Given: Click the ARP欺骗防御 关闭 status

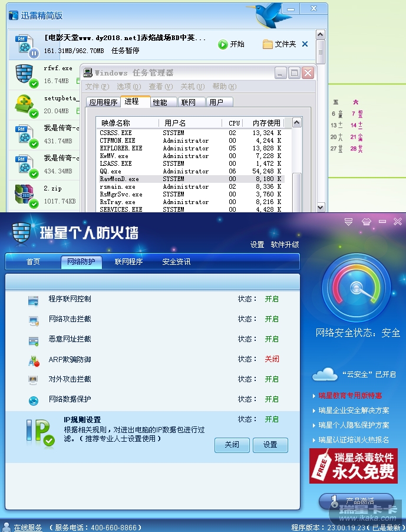Looking at the screenshot, I should point(272,359).
